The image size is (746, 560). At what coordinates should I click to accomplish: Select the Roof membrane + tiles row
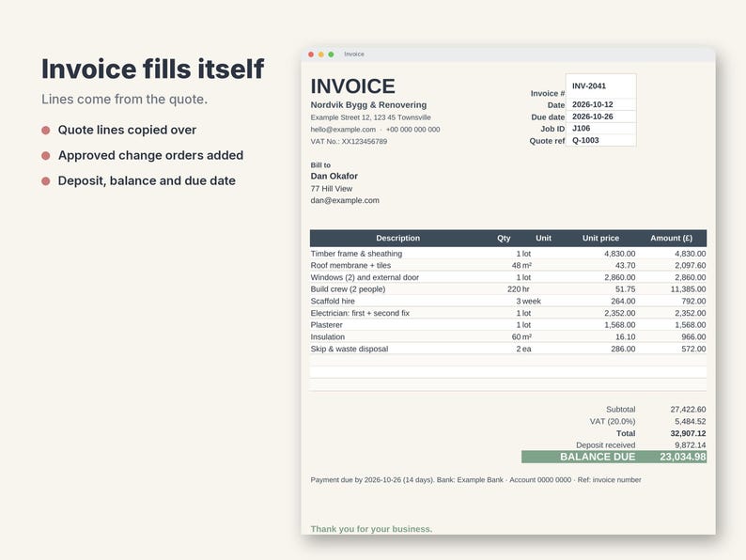coord(508,266)
